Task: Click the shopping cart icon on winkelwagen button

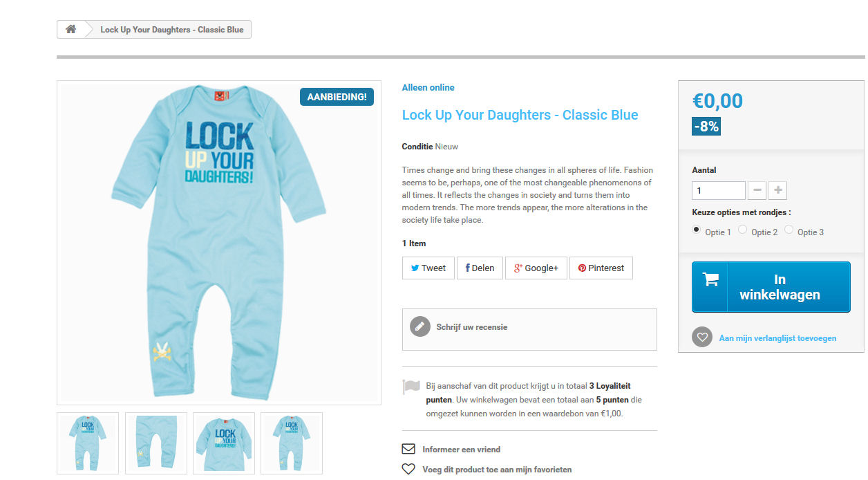Action: (710, 279)
